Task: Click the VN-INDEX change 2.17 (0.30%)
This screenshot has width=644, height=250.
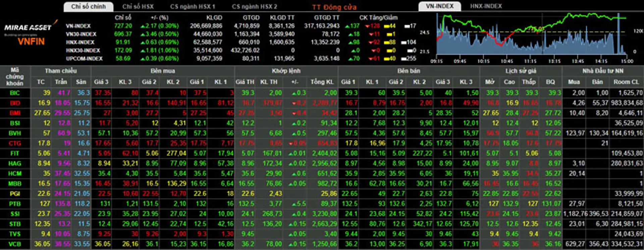Action: pos(160,26)
